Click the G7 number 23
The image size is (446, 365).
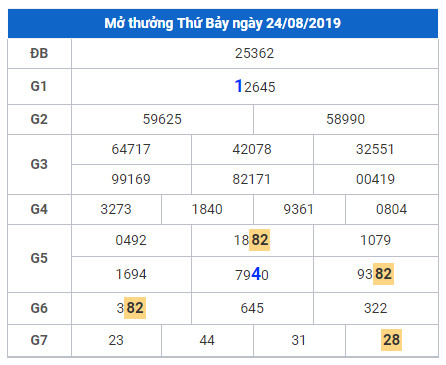(116, 340)
